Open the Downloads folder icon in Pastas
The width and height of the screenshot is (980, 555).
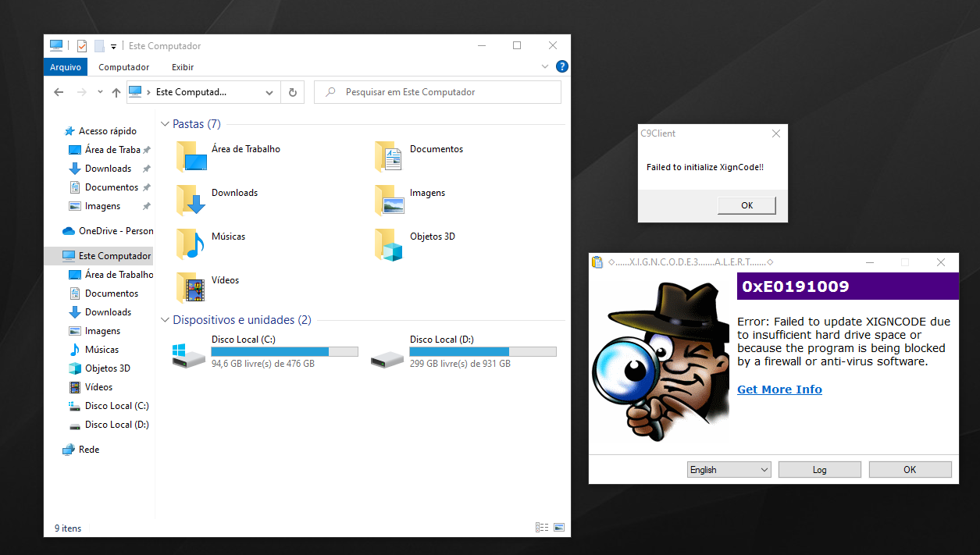point(191,200)
